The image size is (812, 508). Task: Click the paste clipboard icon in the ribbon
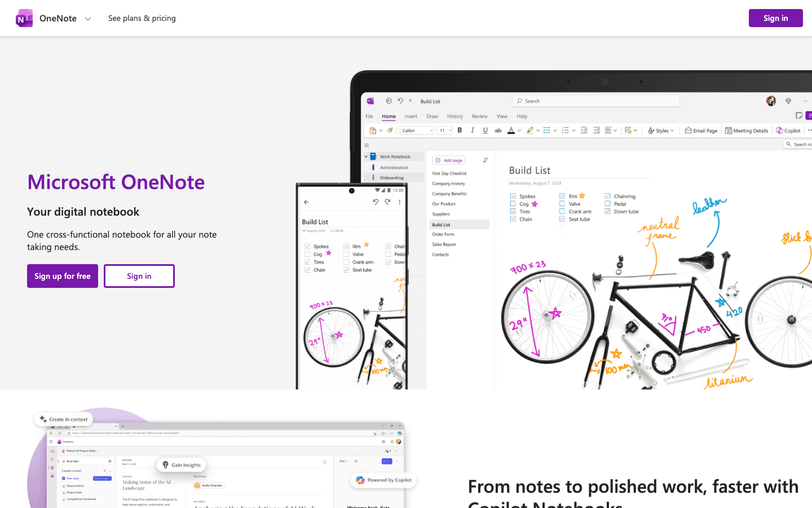click(373, 130)
